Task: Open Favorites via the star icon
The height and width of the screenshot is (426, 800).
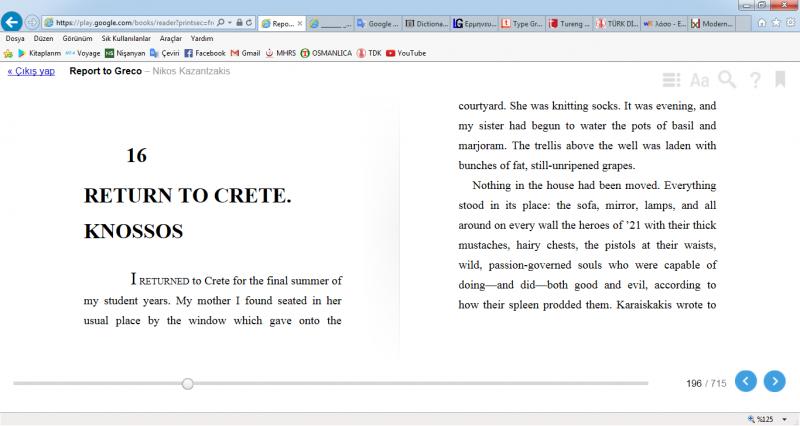Action: tap(776, 22)
